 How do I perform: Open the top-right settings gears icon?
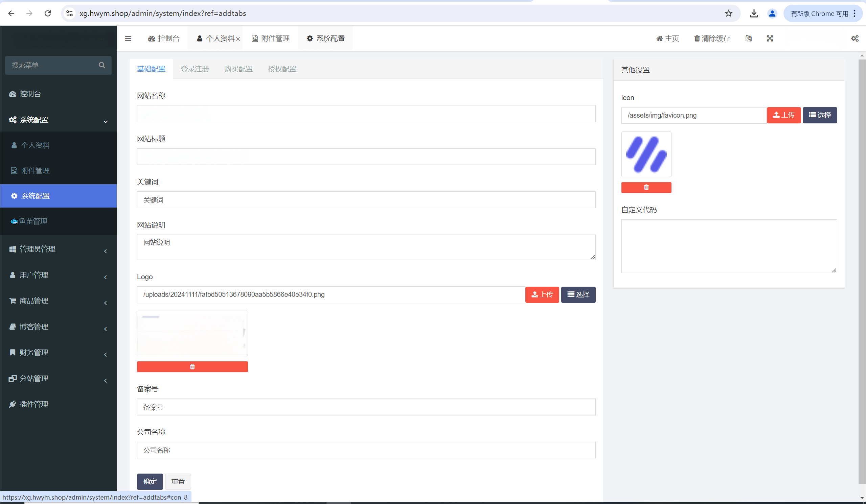coord(854,39)
